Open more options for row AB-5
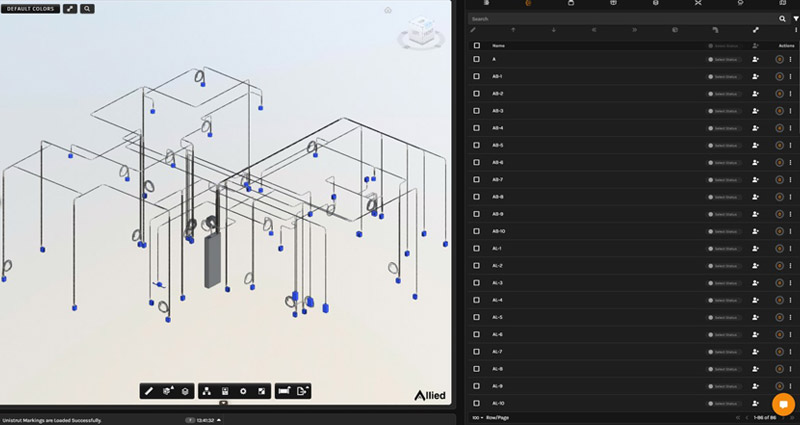 point(790,145)
